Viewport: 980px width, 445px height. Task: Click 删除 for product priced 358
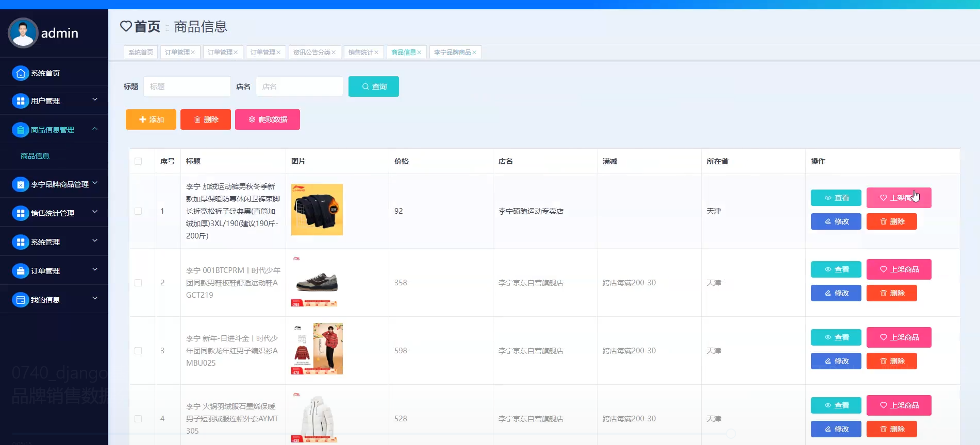tap(892, 293)
